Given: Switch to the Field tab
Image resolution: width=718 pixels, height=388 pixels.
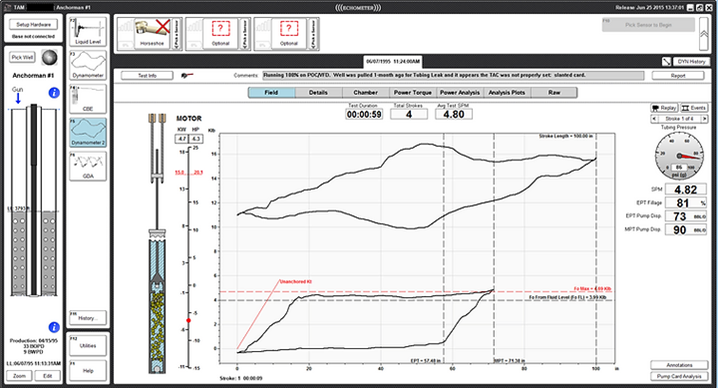Looking at the screenshot, I should (x=272, y=93).
